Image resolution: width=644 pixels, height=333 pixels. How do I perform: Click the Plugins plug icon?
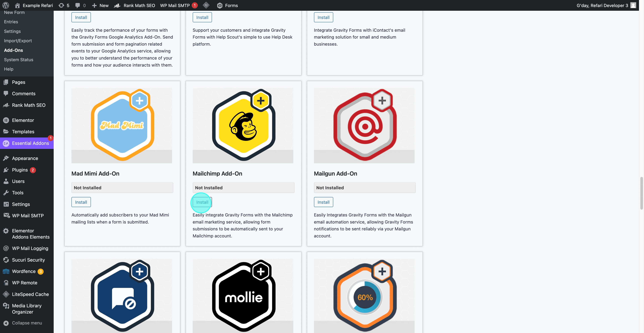[6, 170]
